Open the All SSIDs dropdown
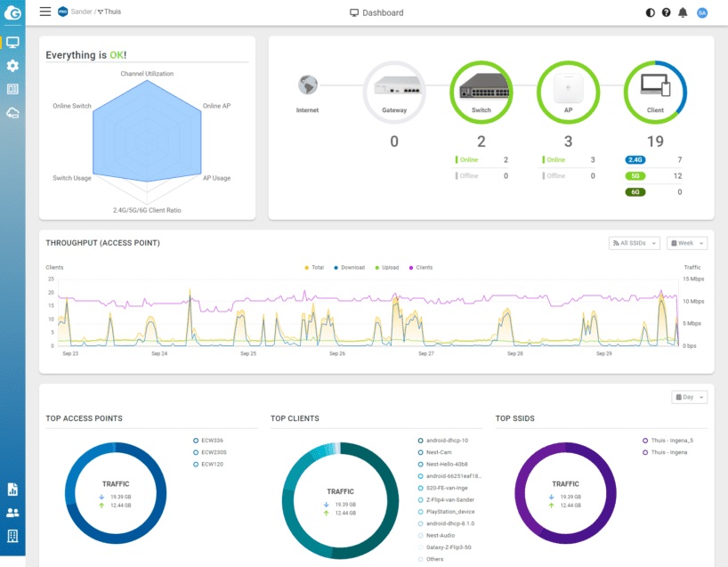The width and height of the screenshot is (728, 567). (x=633, y=242)
